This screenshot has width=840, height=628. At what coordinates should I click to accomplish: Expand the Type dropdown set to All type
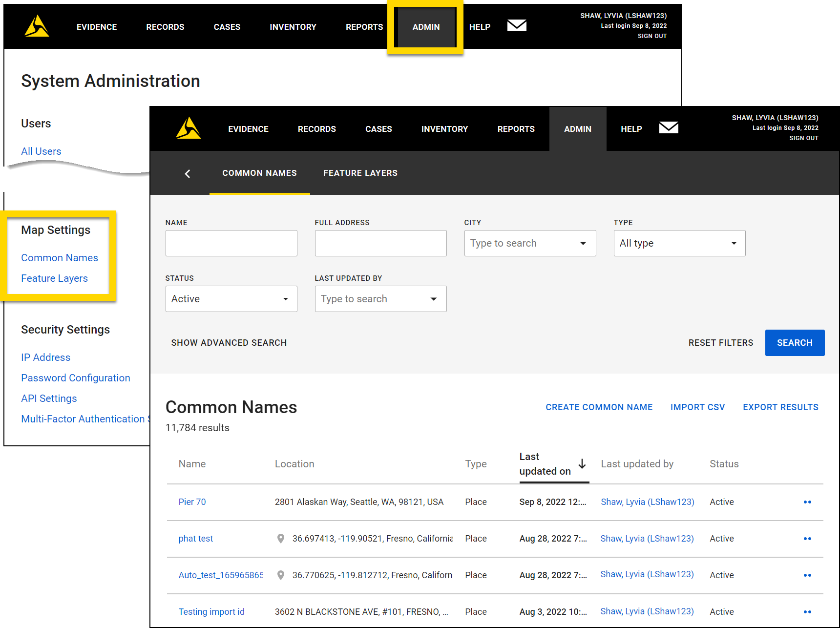[x=679, y=243]
